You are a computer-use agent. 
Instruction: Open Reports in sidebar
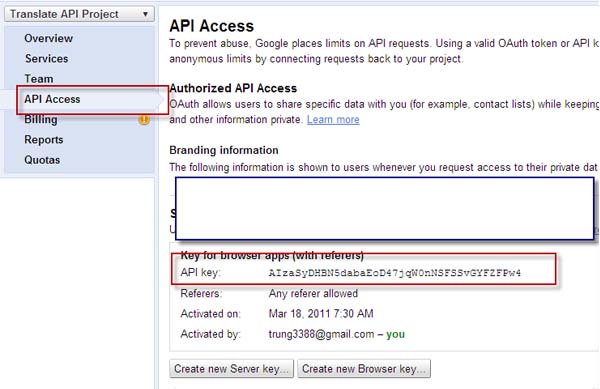(x=44, y=140)
